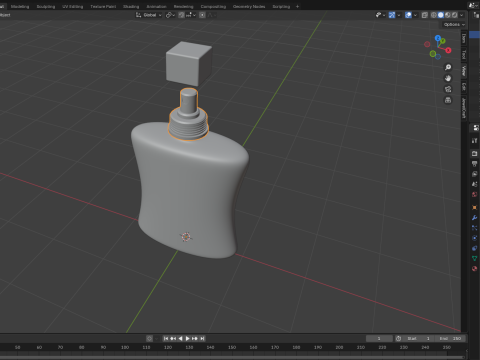Viewport: 480px width, 360px height.
Task: Open the Particles properties tab icon
Action: (x=475, y=228)
